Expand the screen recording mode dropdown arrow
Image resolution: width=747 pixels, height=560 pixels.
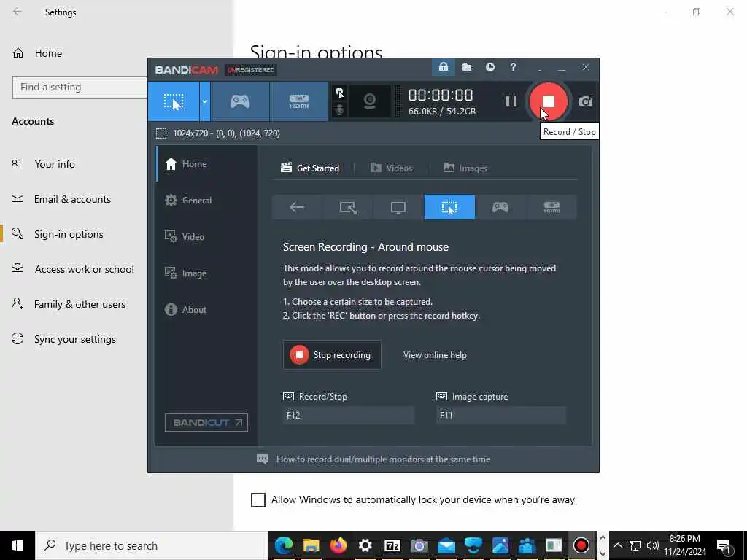(x=205, y=101)
